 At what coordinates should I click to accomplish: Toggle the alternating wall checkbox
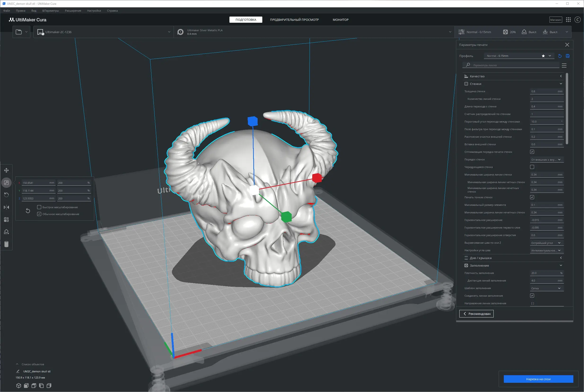[532, 167]
